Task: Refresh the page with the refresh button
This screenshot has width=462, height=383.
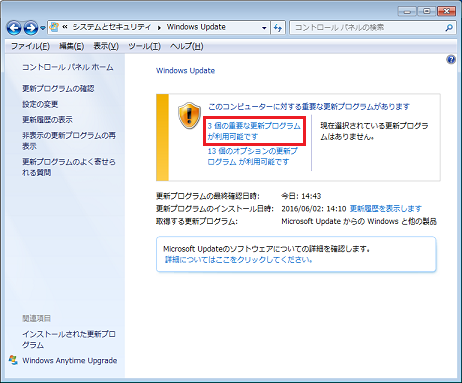Action: coord(278,28)
